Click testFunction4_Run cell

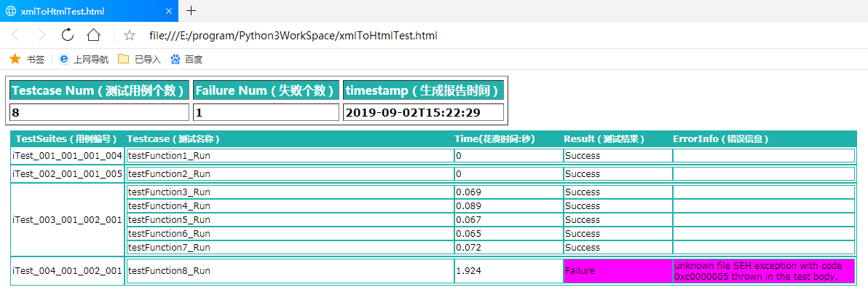coord(291,206)
